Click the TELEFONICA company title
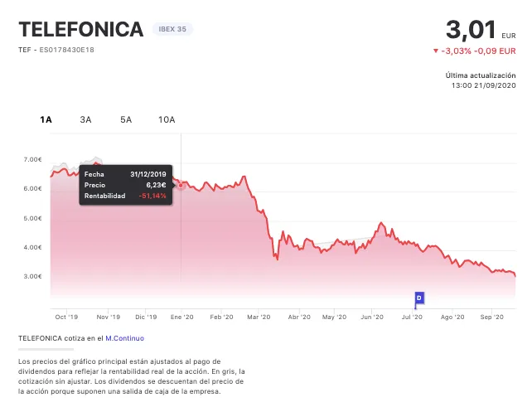The width and height of the screenshot is (532, 407). point(81,30)
